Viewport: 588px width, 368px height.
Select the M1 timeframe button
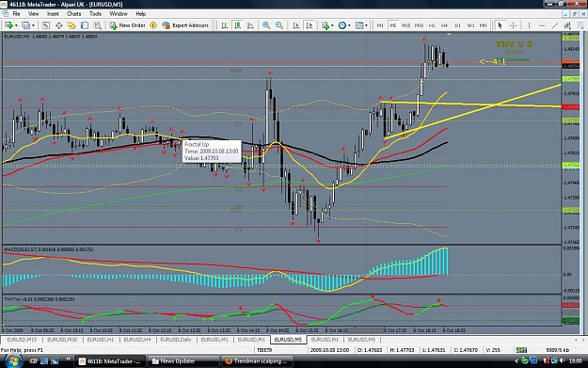click(380, 25)
